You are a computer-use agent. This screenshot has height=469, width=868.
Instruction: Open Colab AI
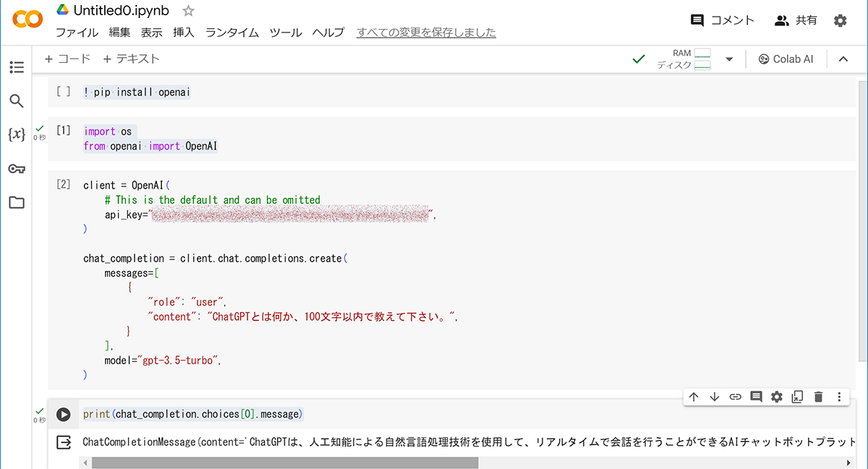(786, 59)
